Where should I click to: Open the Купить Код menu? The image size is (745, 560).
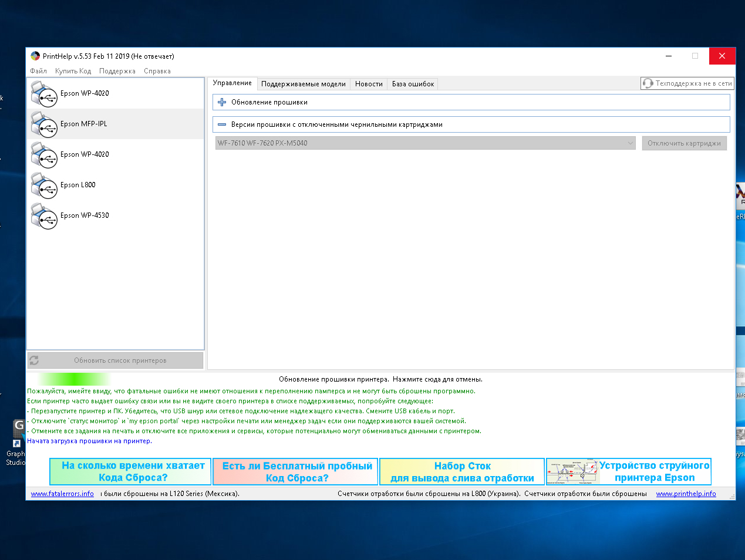point(73,71)
